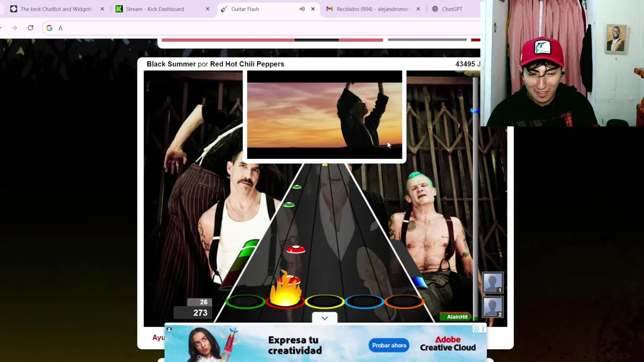The width and height of the screenshot is (644, 362).
Task: Click the red note on the highway
Action: coord(296,249)
